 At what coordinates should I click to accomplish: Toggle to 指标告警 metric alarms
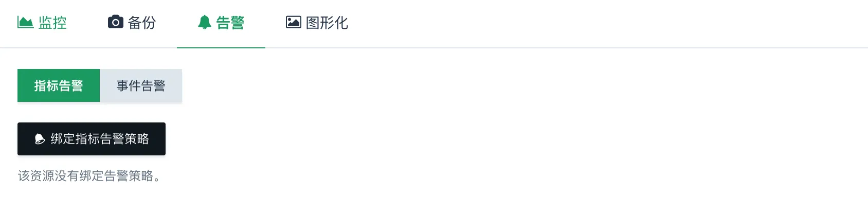59,85
